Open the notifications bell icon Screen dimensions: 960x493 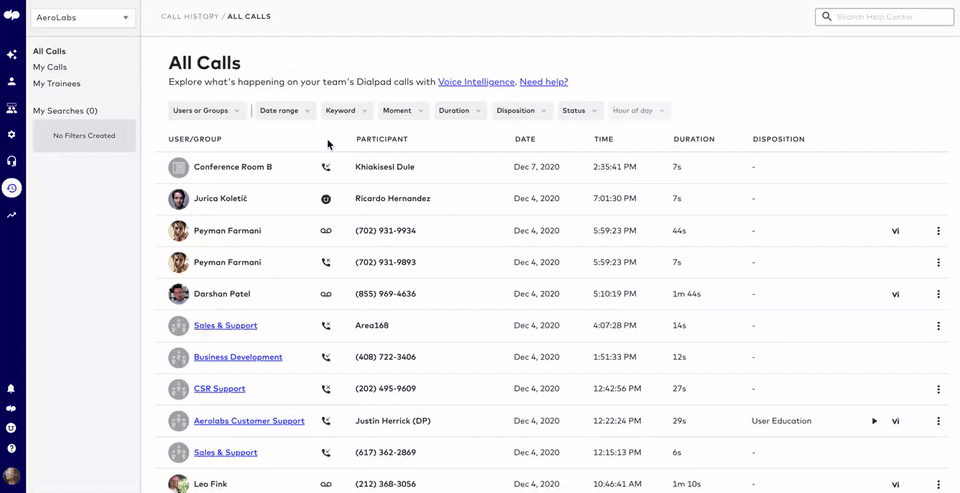click(11, 388)
